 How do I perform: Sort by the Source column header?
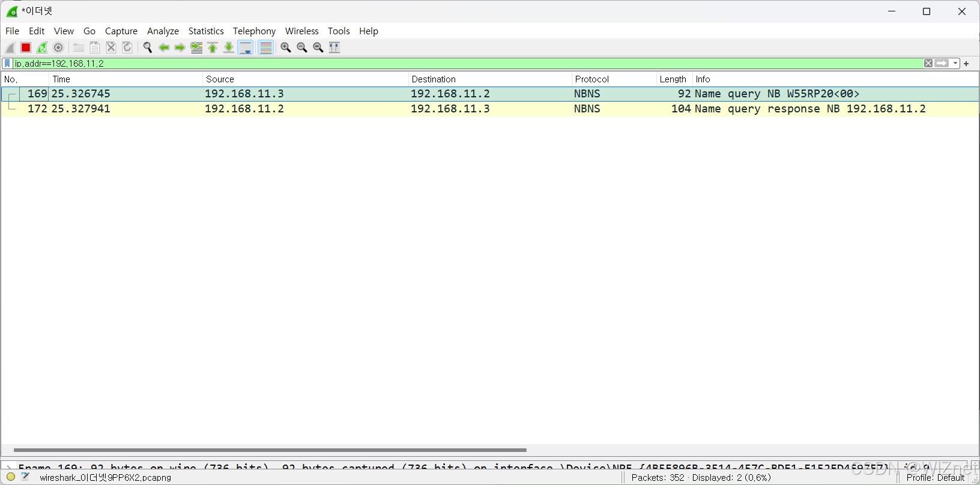[x=305, y=79]
